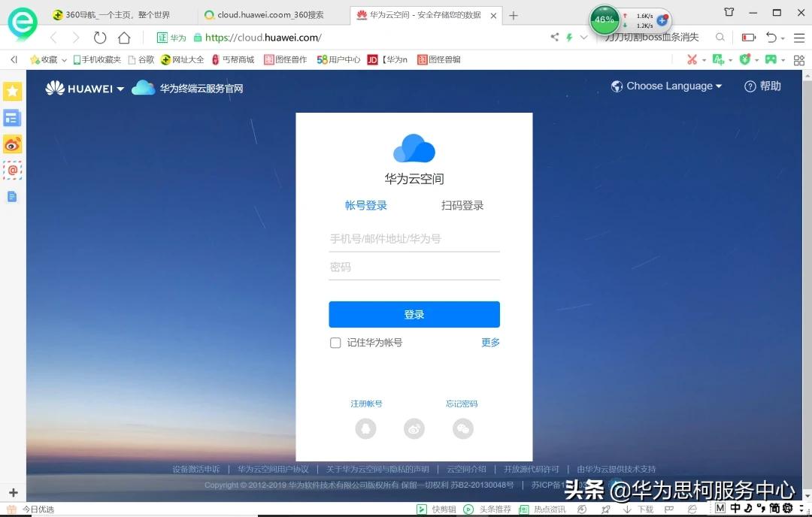Screen dimensions: 812x517
Task: Sign in with Weibo icon
Action: point(414,428)
